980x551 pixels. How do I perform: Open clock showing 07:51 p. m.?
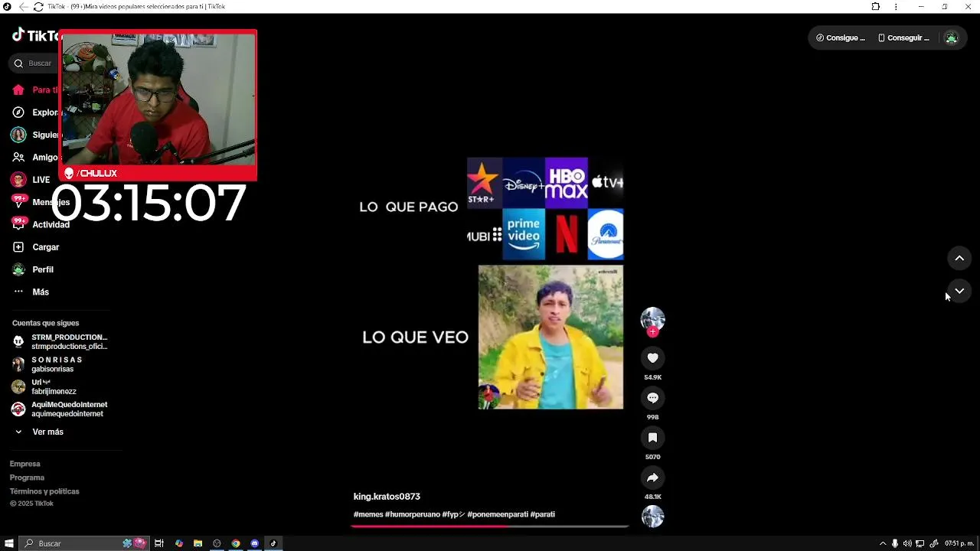[x=959, y=543]
